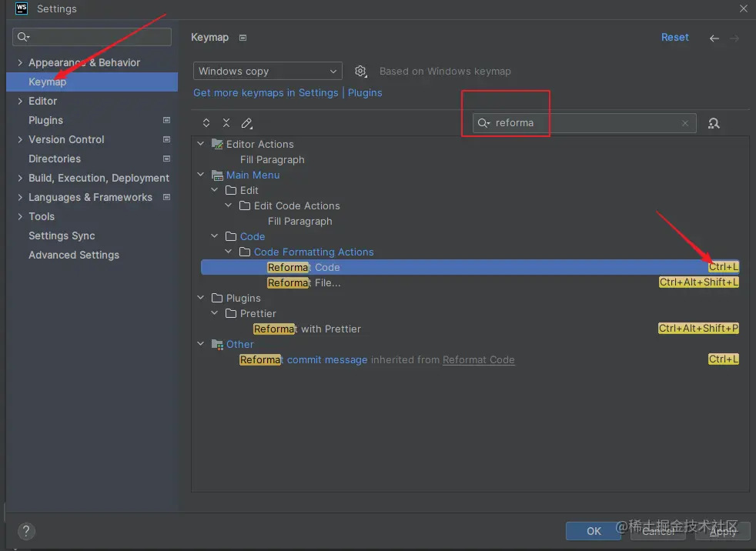Click the Apply button

tap(723, 531)
